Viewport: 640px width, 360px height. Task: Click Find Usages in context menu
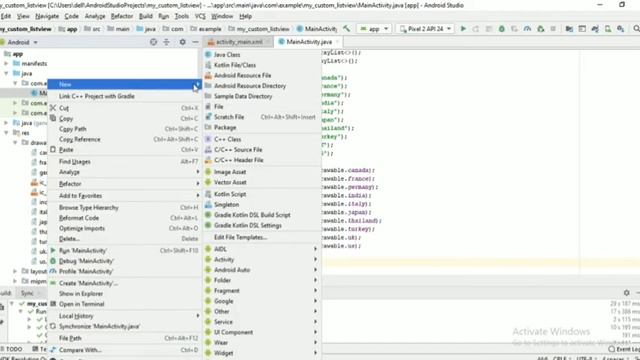click(124, 162)
